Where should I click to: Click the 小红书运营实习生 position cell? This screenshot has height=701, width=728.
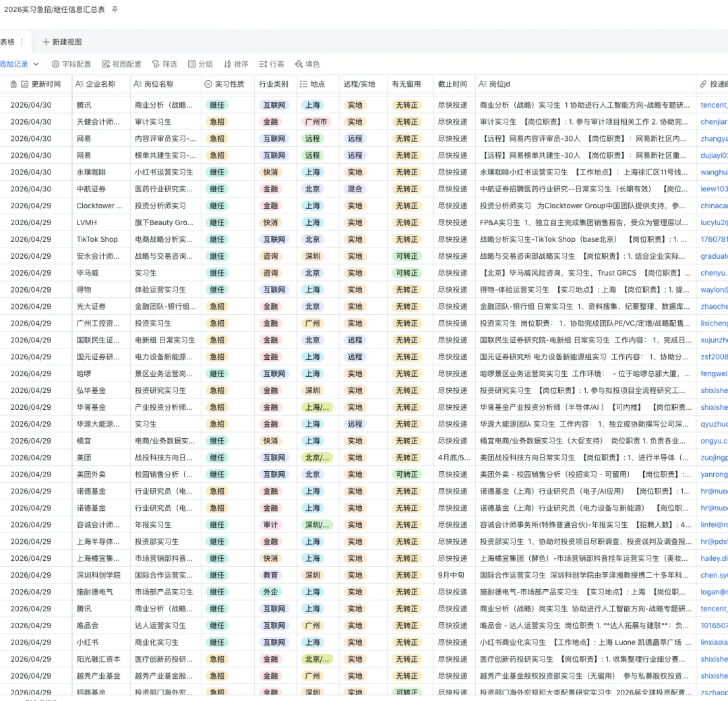coord(165,173)
